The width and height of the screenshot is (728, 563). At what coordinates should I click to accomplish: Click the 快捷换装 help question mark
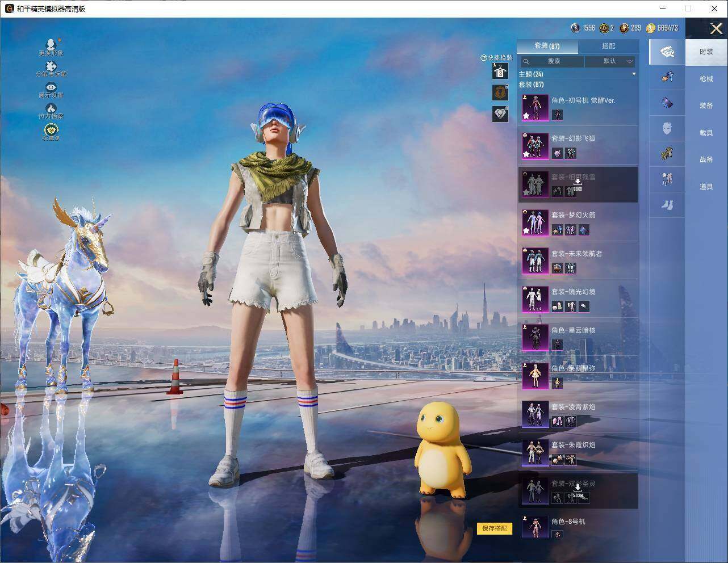pos(484,58)
